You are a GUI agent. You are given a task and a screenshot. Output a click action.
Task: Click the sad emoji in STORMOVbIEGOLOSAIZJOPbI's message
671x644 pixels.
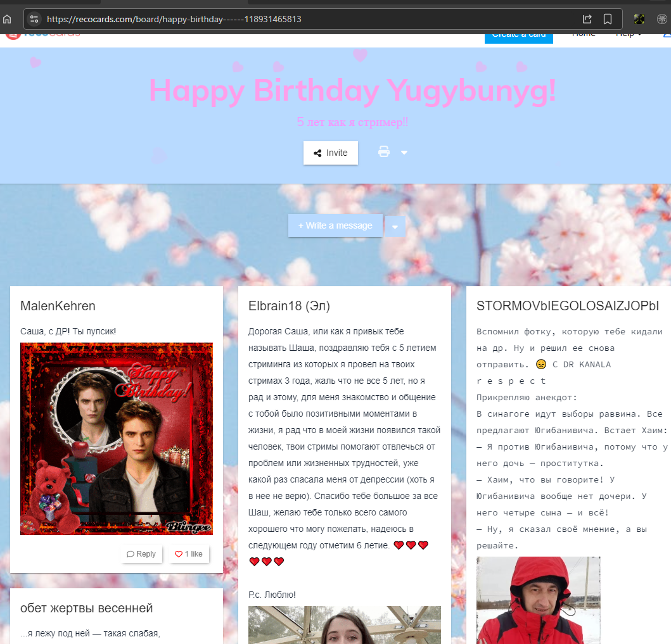(541, 364)
